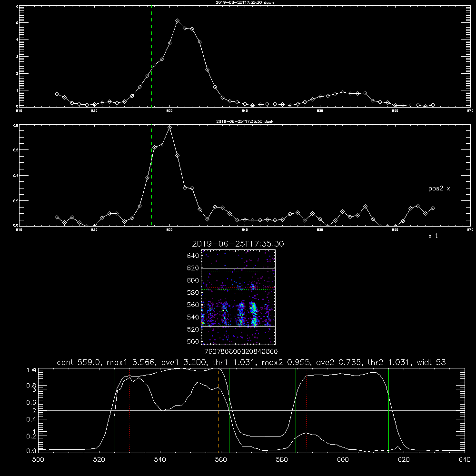Click heatmap y-axis label 580
Image resolution: width=476 pixels, height=476 pixels.
pyautogui.click(x=193, y=293)
